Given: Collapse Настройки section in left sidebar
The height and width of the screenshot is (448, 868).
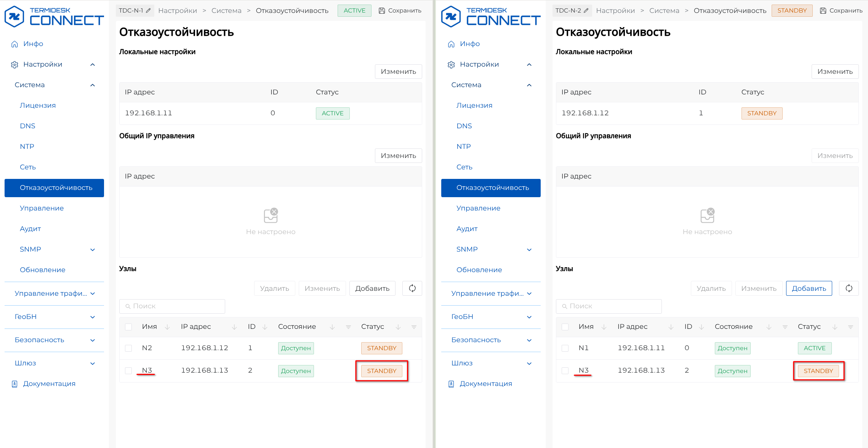Looking at the screenshot, I should [x=92, y=65].
